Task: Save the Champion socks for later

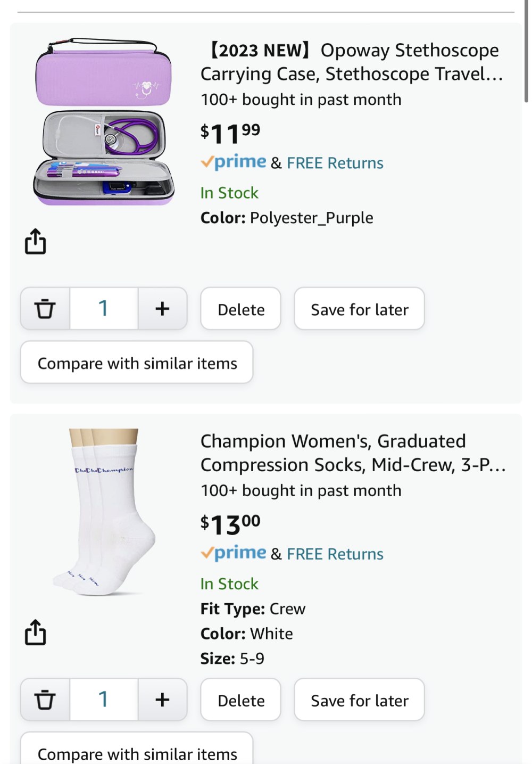Action: 359,700
